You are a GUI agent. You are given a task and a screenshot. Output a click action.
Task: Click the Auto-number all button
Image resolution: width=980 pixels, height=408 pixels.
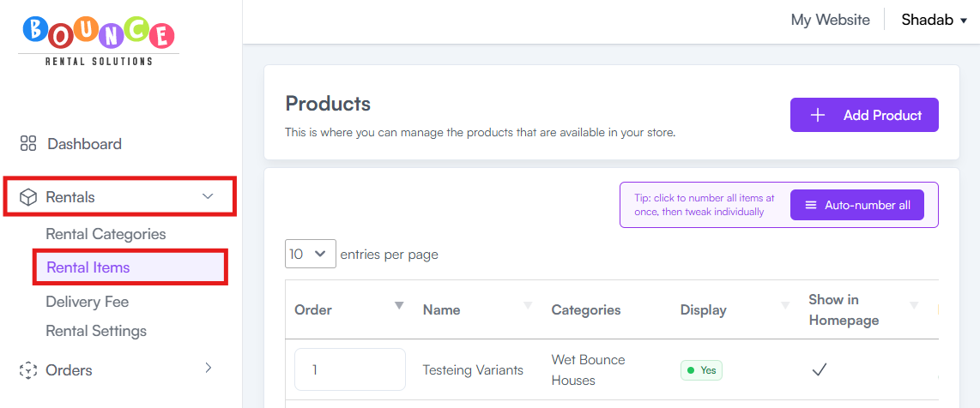coord(857,205)
